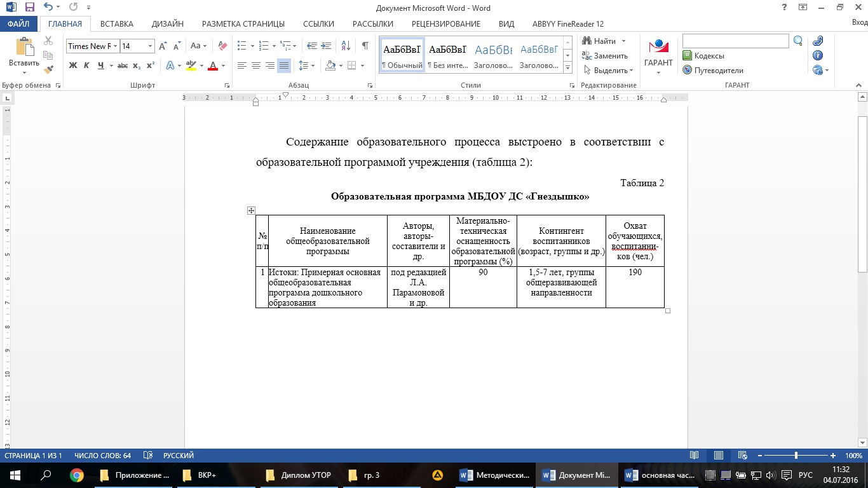Switch to the РАЗМЕТКА СТРАНИЦЫ tab
This screenshot has height=488, width=868.
click(x=243, y=24)
